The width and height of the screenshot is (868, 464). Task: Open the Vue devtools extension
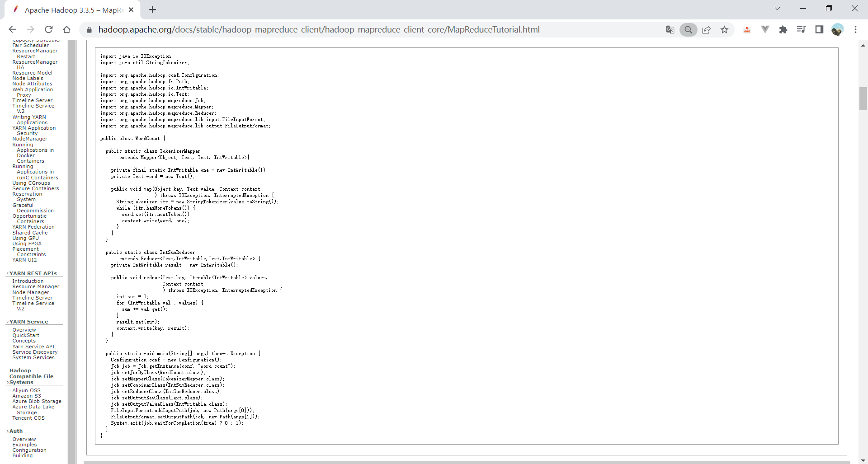pos(765,29)
